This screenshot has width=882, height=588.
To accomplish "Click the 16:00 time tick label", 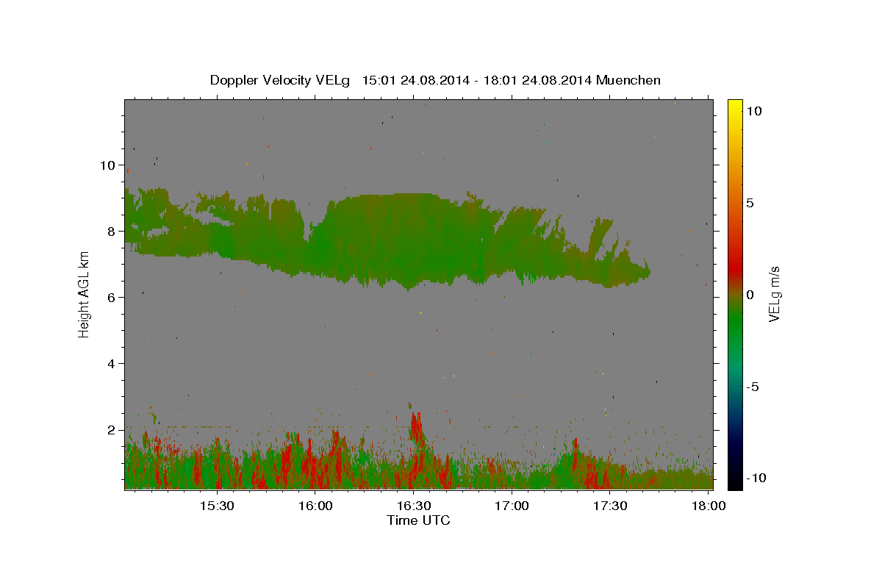I will 315,506.
